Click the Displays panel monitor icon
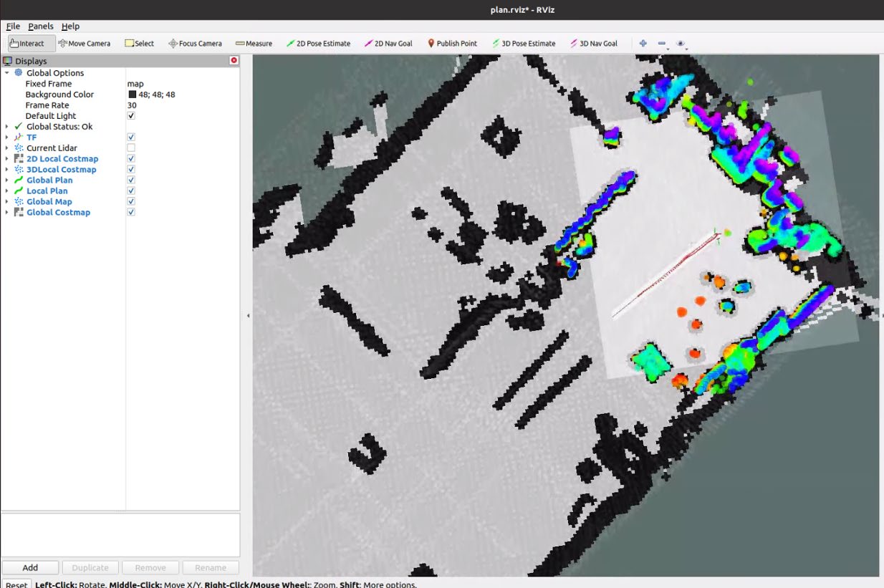This screenshot has height=588, width=884. [x=8, y=61]
